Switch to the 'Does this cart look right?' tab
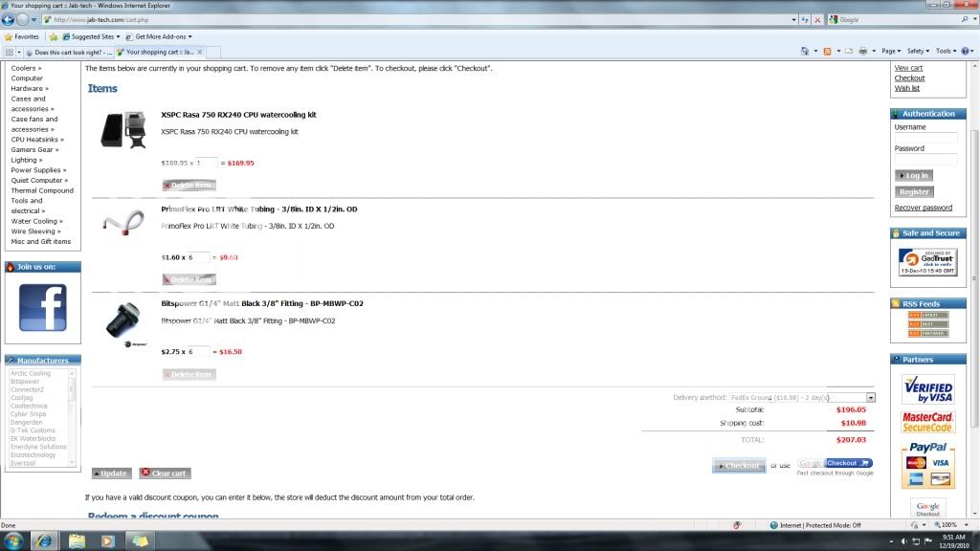 click(69, 53)
